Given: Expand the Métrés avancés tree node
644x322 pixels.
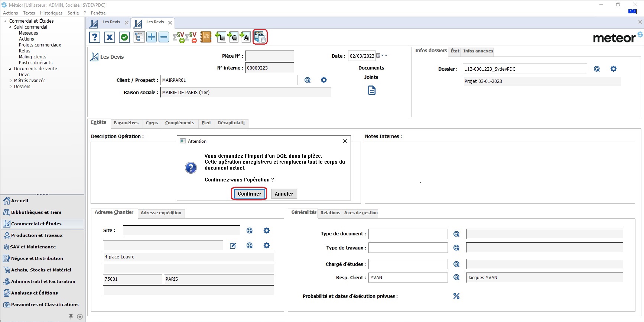Looking at the screenshot, I should 10,81.
